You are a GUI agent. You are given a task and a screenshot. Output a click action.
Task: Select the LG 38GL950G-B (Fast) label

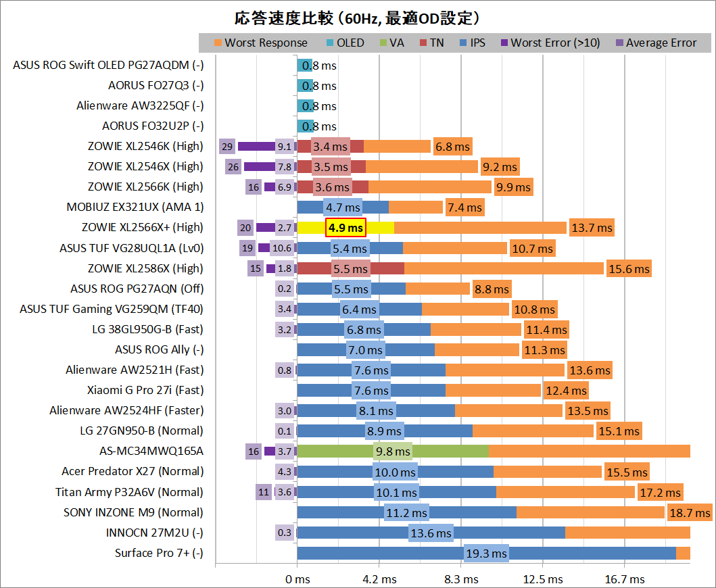[148, 330]
